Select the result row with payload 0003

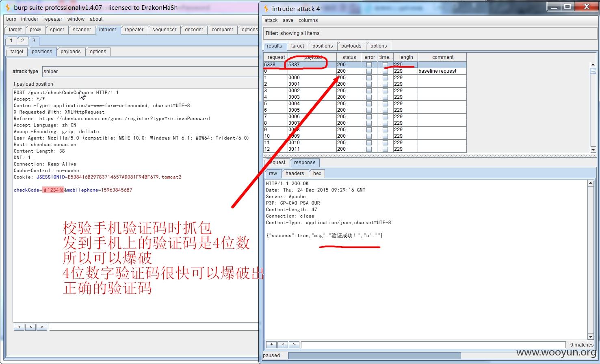[x=365, y=97]
